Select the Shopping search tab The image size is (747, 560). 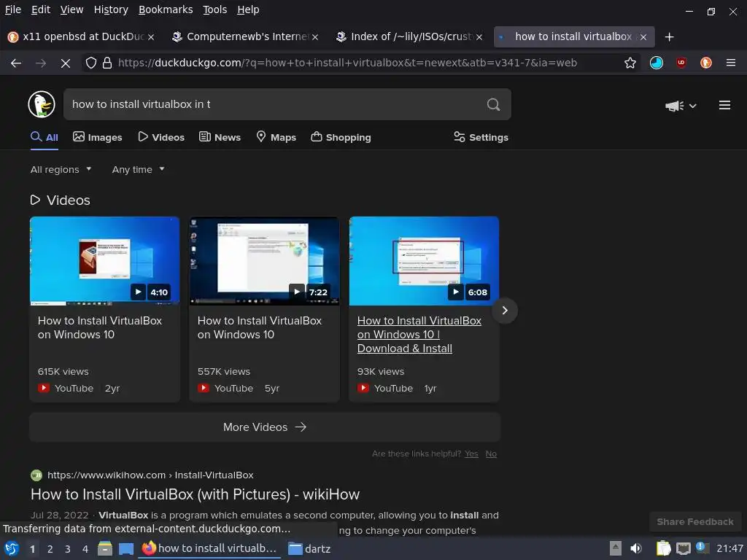pyautogui.click(x=341, y=138)
